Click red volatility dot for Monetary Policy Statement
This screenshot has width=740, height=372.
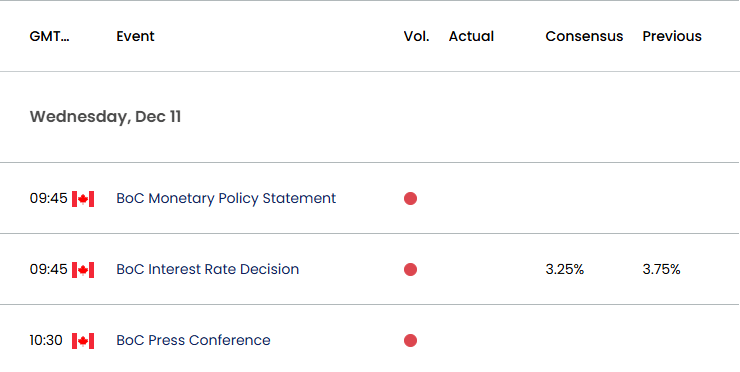[410, 199]
